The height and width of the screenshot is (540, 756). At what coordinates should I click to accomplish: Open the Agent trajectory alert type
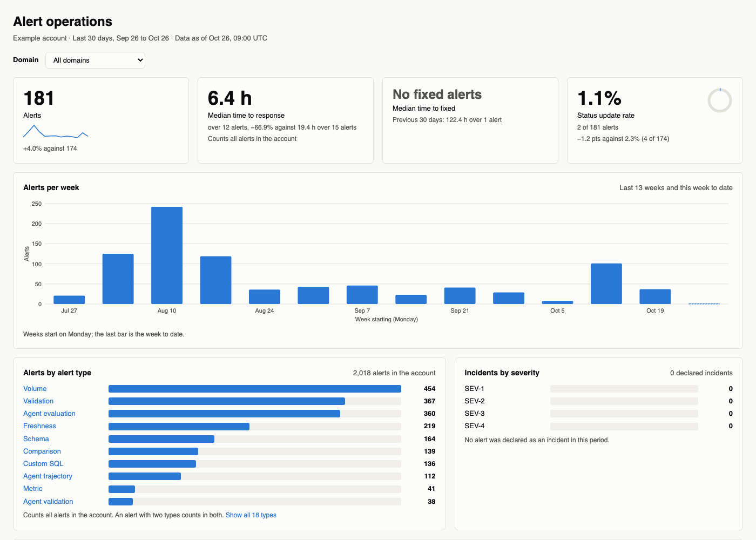point(48,476)
